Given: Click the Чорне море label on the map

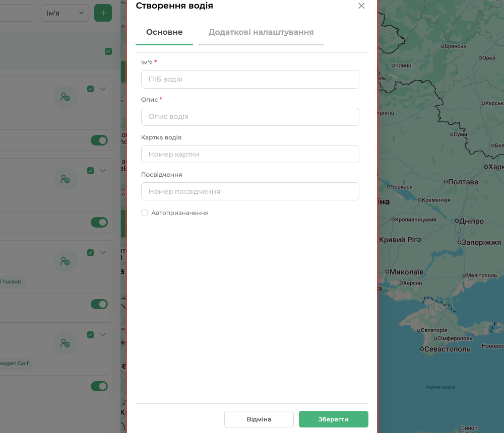Looking at the screenshot, I should point(439,387).
